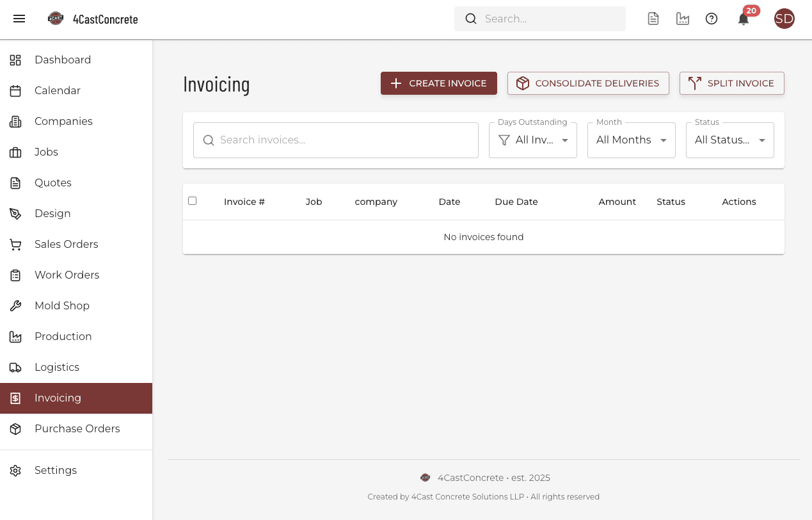Open the Calendar section from the sidebar
This screenshot has width=812, height=520.
pos(57,90)
